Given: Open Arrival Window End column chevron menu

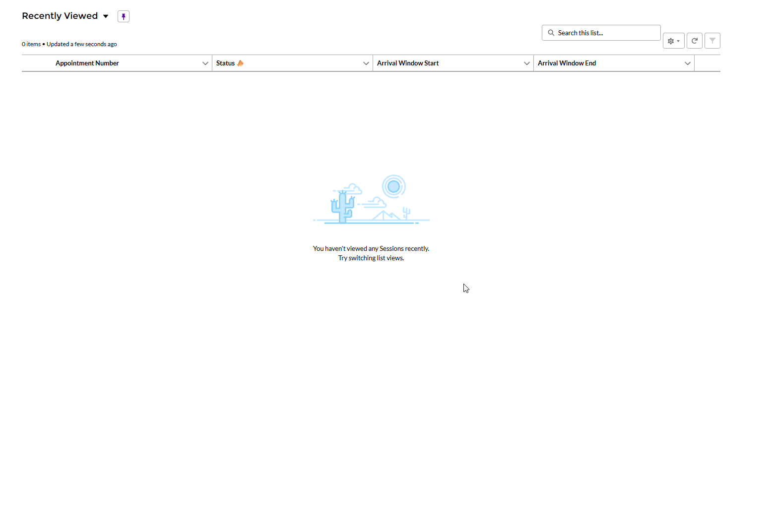Looking at the screenshot, I should coord(687,63).
